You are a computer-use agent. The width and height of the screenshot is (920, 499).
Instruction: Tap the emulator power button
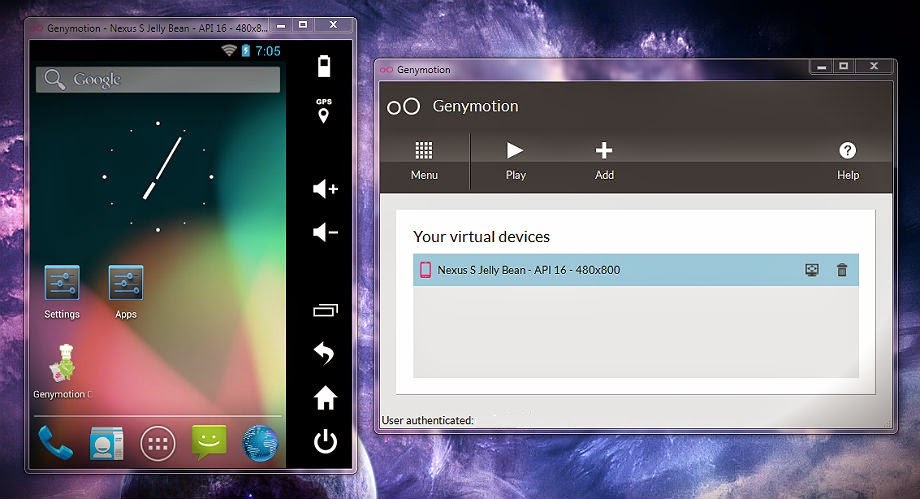click(x=325, y=441)
